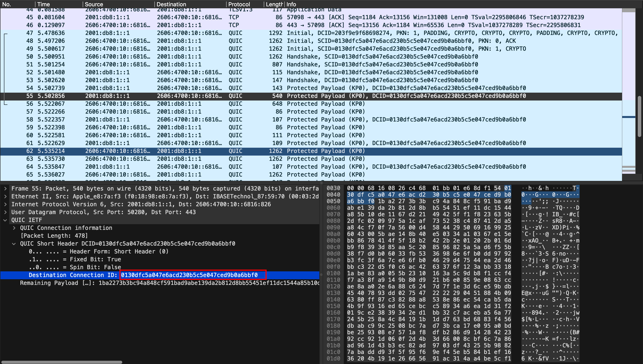Select the Spin Bit: False line

(x=160, y=267)
